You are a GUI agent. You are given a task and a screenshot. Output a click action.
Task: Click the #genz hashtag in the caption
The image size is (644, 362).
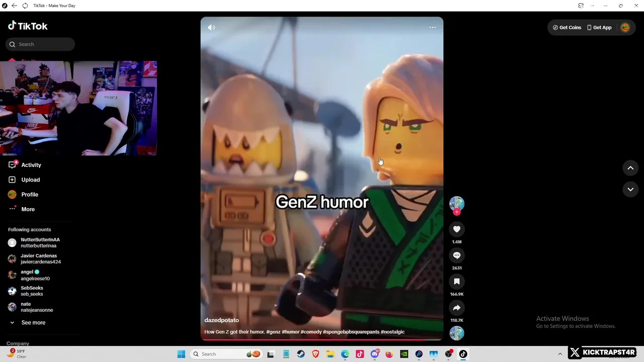[273, 332]
